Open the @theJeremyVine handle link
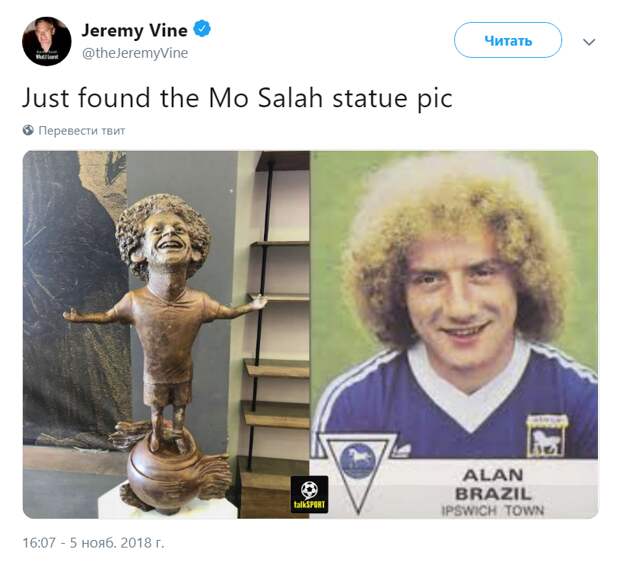 135,53
